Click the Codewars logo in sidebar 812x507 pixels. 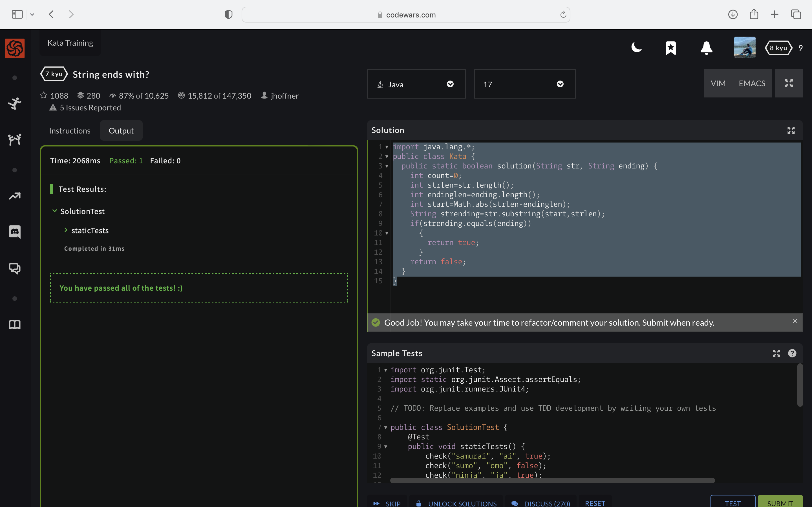[x=14, y=48]
